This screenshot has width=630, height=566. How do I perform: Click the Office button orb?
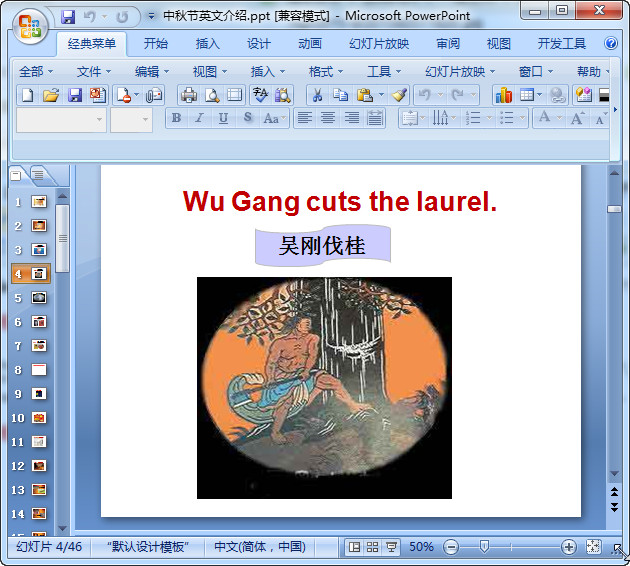[30, 27]
